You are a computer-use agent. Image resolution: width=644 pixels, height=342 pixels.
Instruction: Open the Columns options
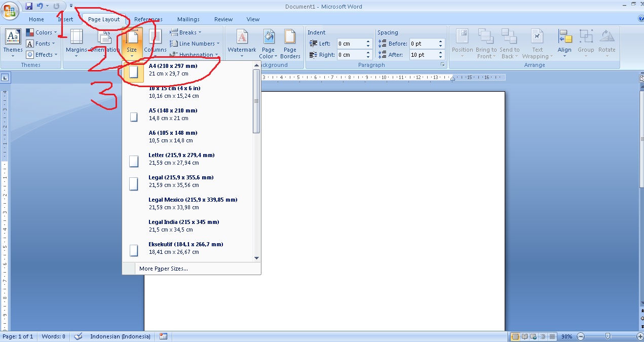click(x=155, y=43)
